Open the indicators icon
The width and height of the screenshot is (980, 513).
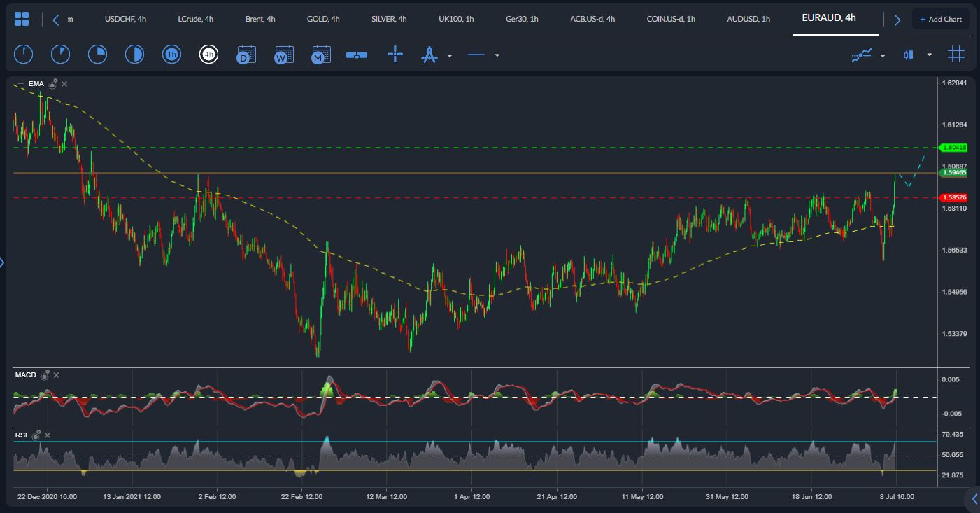pyautogui.click(x=862, y=55)
